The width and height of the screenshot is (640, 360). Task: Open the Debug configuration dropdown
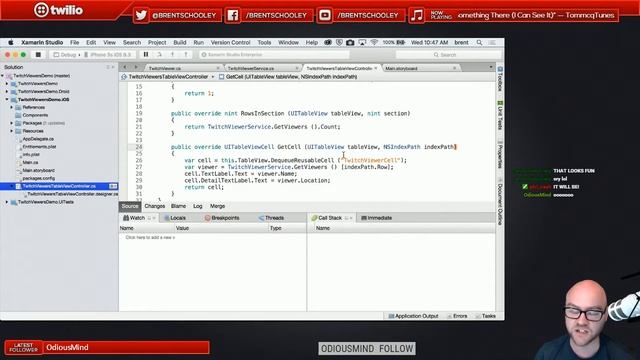coord(66,55)
